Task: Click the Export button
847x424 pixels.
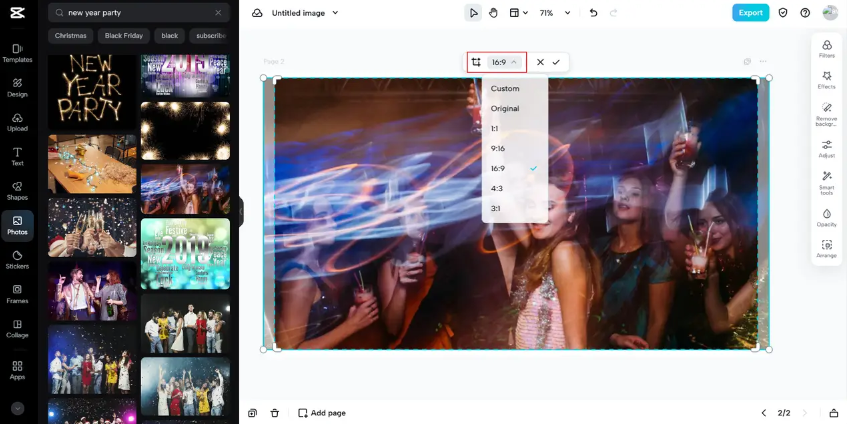Action: click(x=750, y=13)
